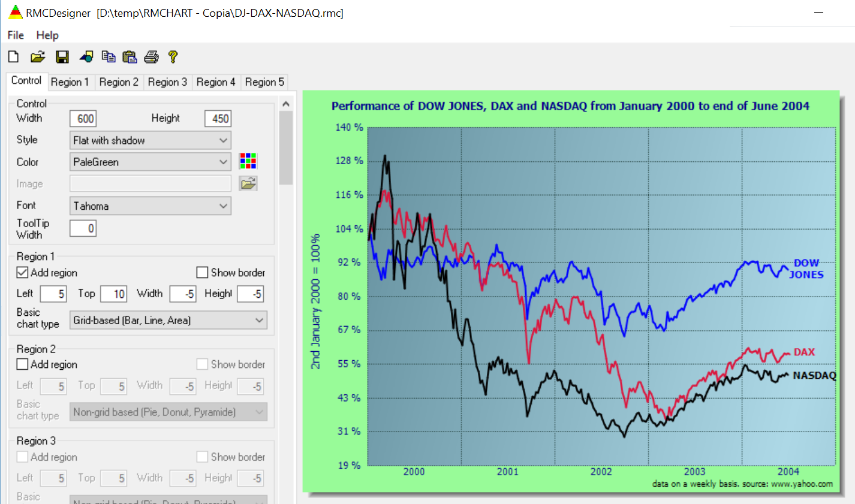Open the Color dropdown showing PaleGreen
The height and width of the screenshot is (504, 855).
coord(150,162)
